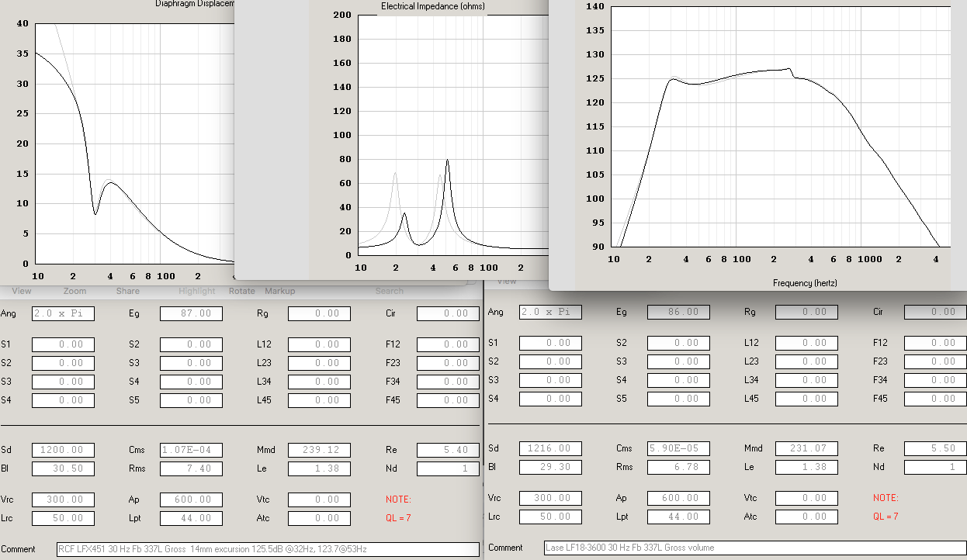Click the Rotate toolbar item
The image size is (967, 560).
pos(241,291)
